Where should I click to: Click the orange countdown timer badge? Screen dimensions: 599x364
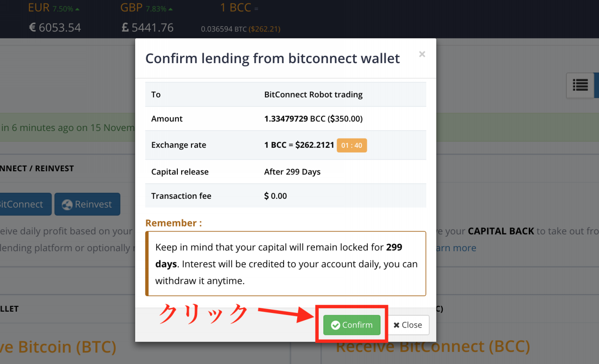pyautogui.click(x=352, y=145)
